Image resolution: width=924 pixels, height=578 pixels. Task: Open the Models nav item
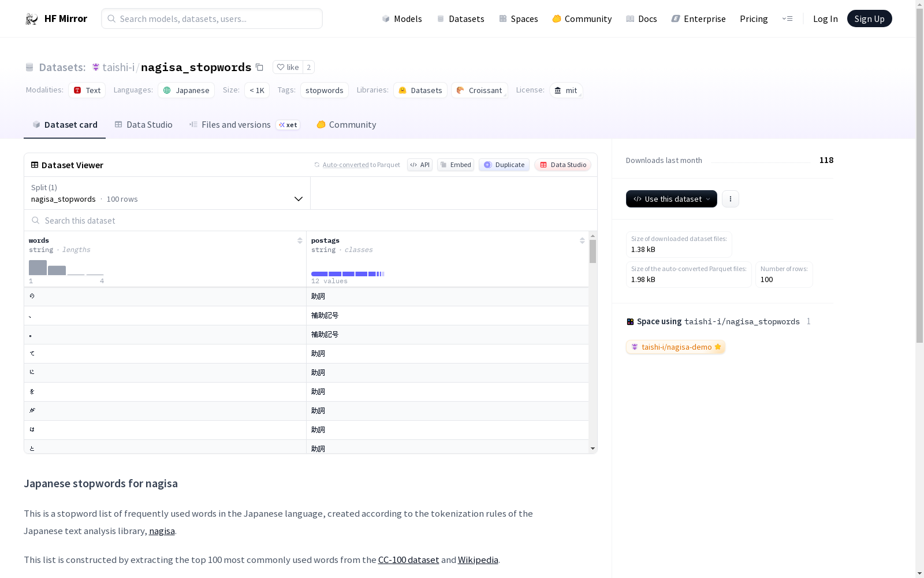pos(402,18)
